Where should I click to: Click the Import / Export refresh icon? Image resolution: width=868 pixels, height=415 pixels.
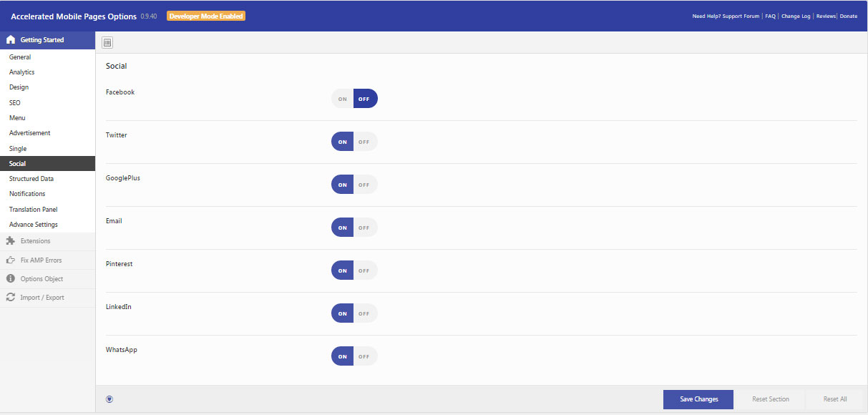click(11, 298)
